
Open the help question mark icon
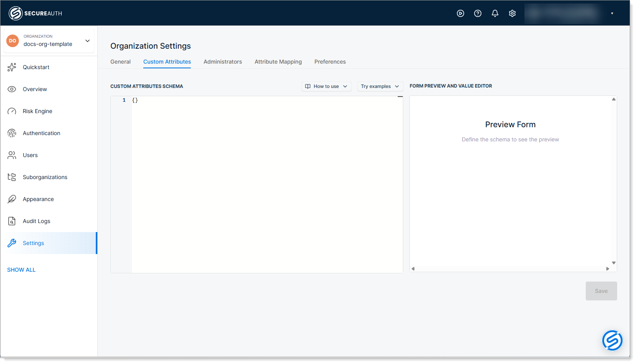tap(477, 13)
